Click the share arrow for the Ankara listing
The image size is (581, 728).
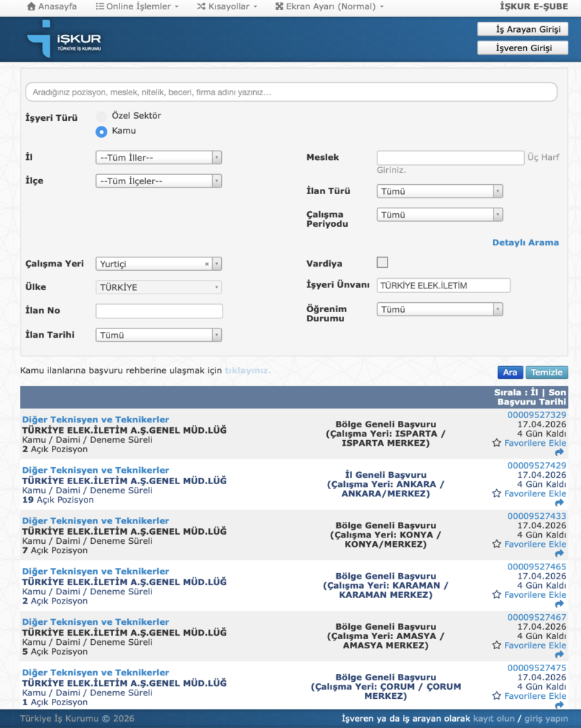[x=560, y=504]
